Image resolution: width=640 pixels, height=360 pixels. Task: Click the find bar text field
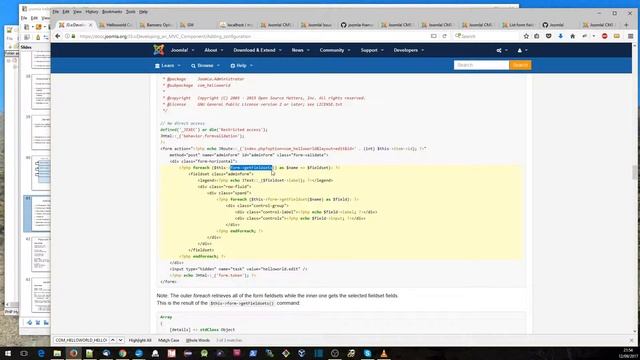[x=81, y=340]
